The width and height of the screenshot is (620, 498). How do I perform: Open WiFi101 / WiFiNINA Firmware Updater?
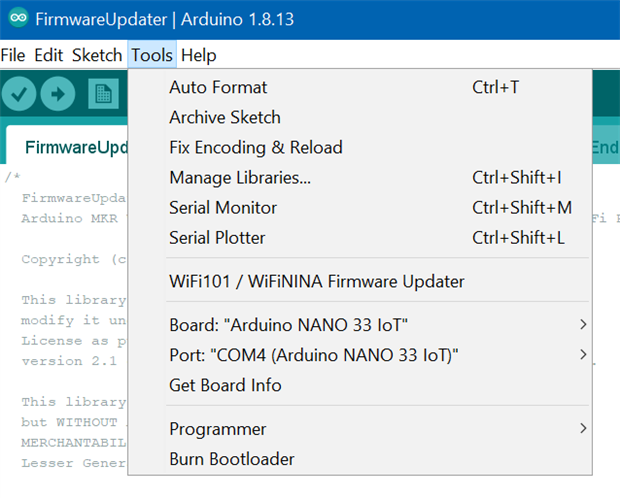[x=317, y=282]
